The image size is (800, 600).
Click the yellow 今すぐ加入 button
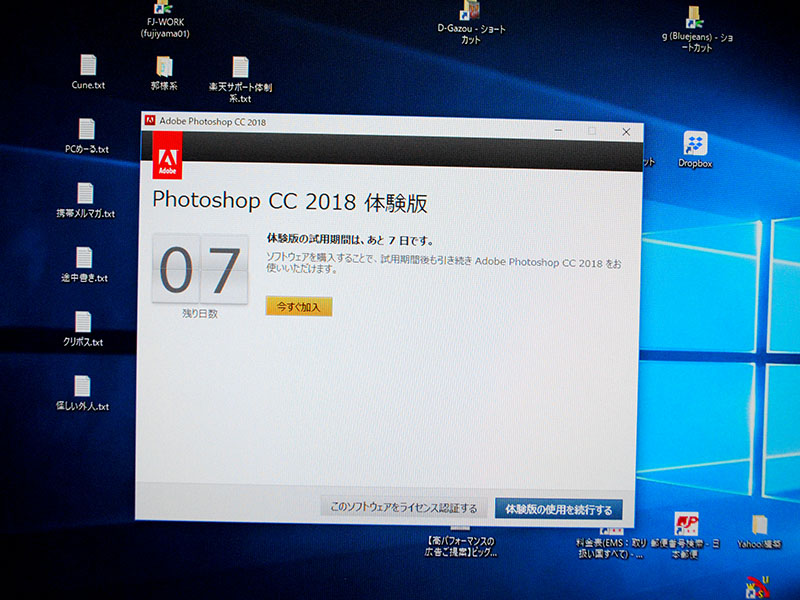299,307
